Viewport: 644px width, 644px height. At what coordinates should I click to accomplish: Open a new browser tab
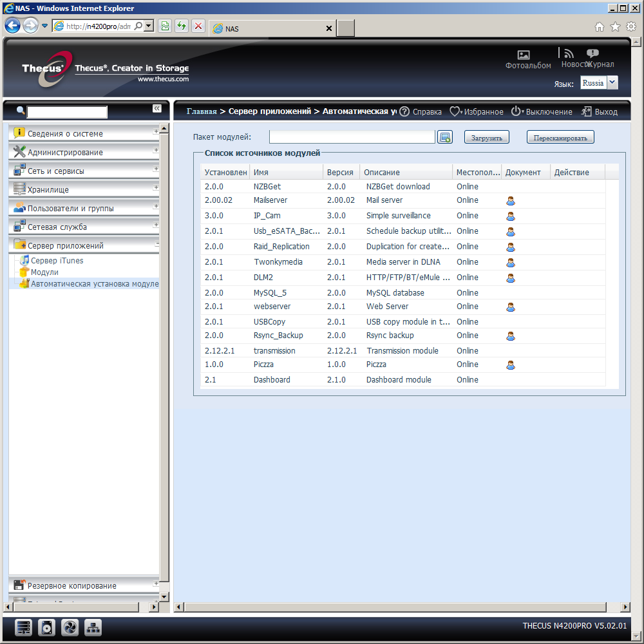[345, 28]
